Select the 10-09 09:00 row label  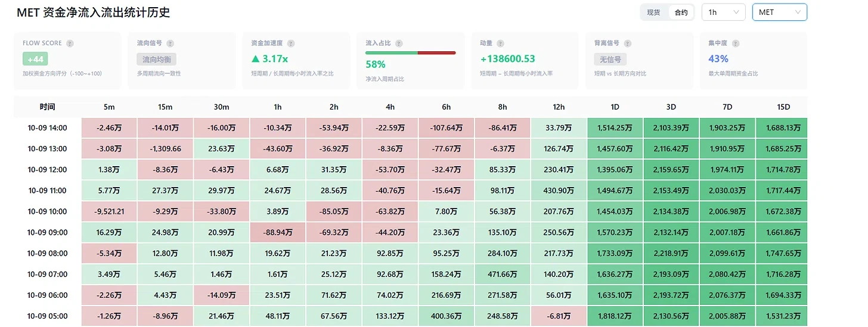pos(48,232)
